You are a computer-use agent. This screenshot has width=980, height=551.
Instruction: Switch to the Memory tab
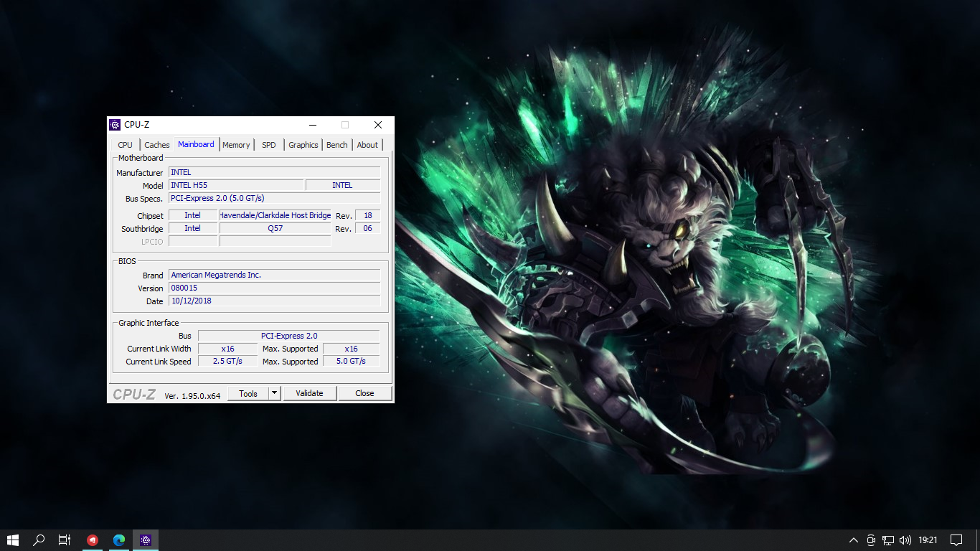[x=236, y=145]
